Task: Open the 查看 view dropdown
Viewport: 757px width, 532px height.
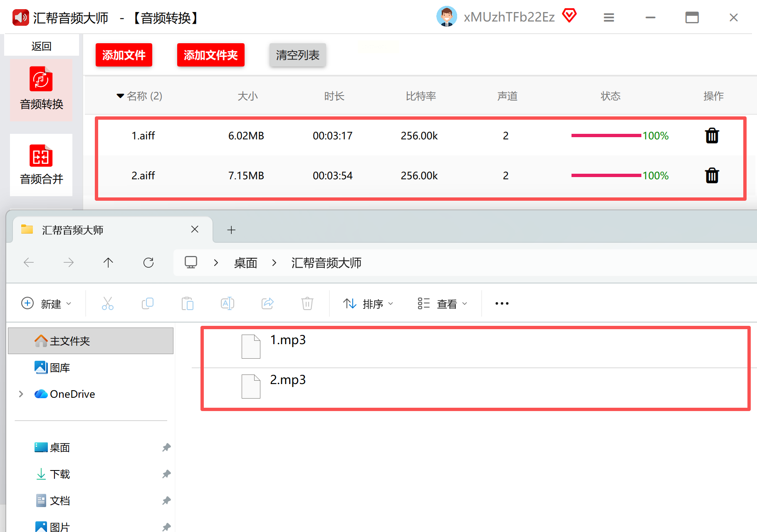Action: [443, 304]
